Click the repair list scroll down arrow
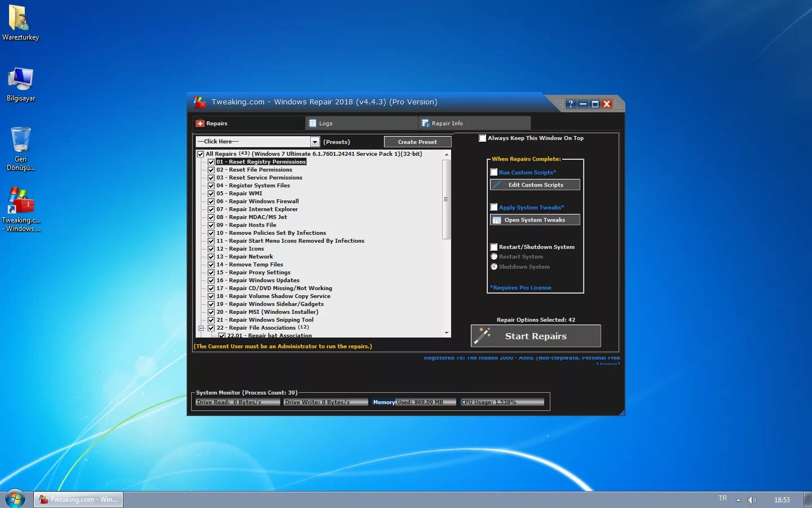The width and height of the screenshot is (812, 508). (x=447, y=333)
